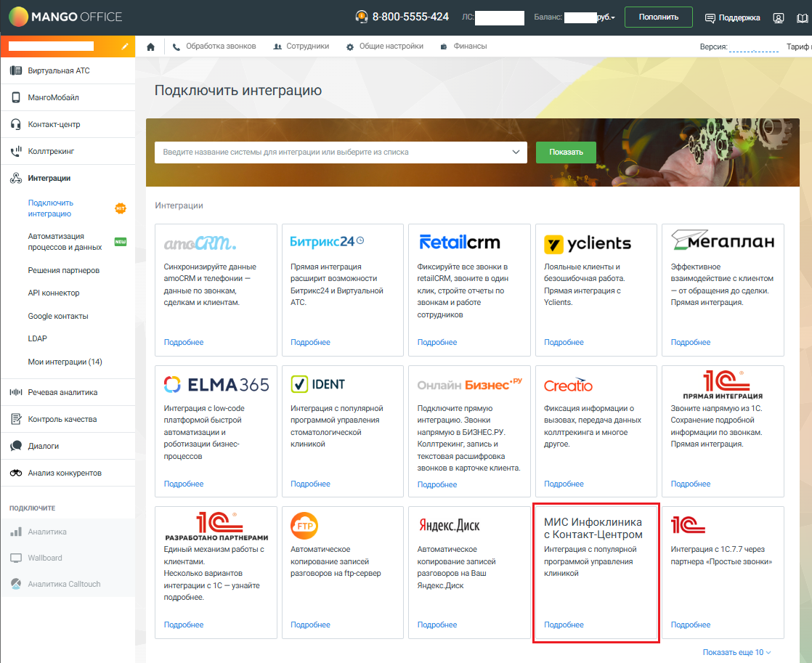Click the RetailCRM logo
812x663 pixels.
point(459,242)
